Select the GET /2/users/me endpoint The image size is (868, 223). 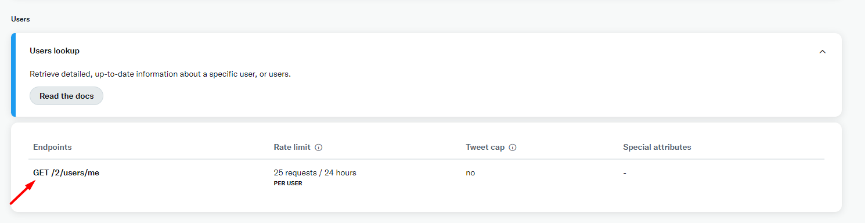[x=66, y=172]
